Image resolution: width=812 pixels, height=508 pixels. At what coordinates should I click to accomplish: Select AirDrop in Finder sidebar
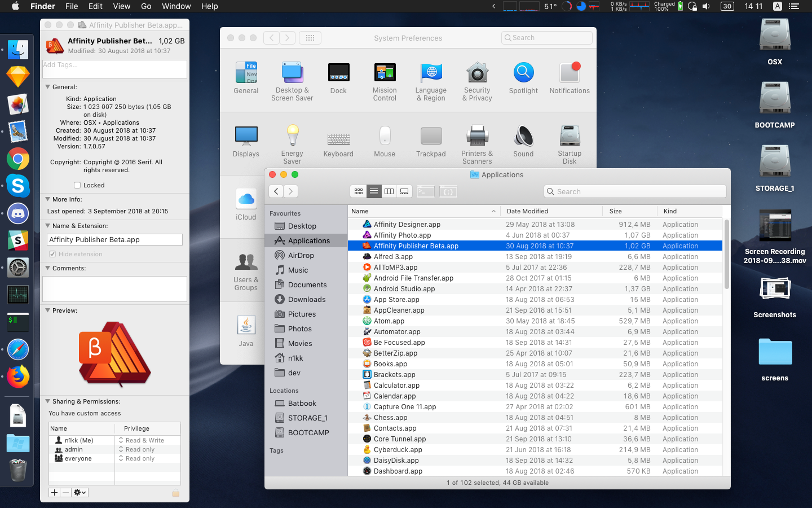tap(306, 255)
